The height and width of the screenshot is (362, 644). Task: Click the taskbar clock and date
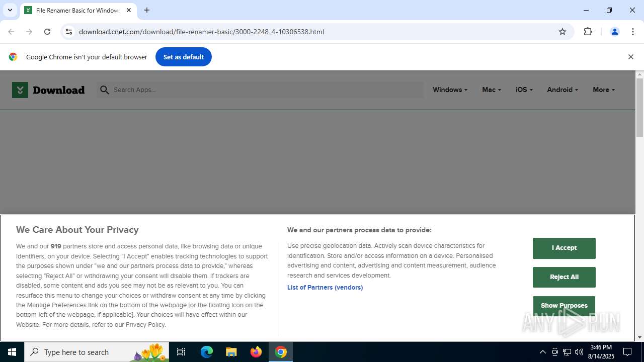pyautogui.click(x=602, y=352)
